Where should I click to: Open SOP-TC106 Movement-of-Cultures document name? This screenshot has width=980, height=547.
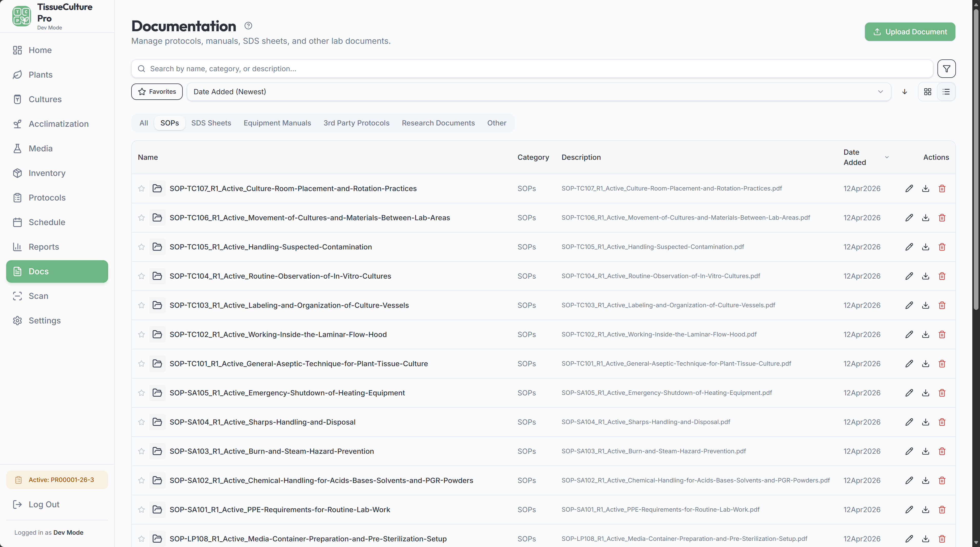click(310, 218)
